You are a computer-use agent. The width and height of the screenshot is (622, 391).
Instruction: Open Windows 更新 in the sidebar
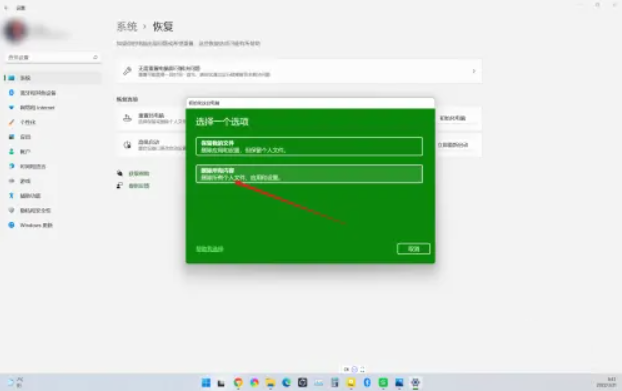(52, 225)
